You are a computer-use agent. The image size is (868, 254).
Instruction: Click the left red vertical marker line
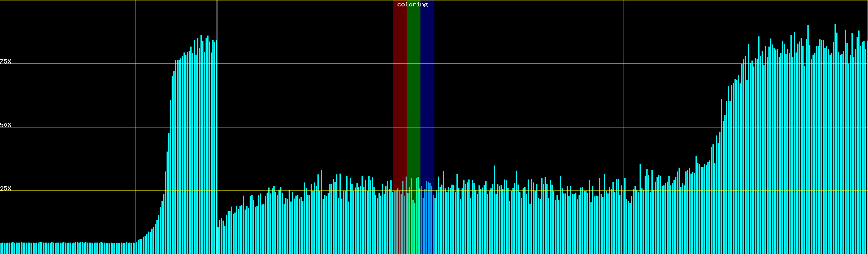tap(136, 106)
